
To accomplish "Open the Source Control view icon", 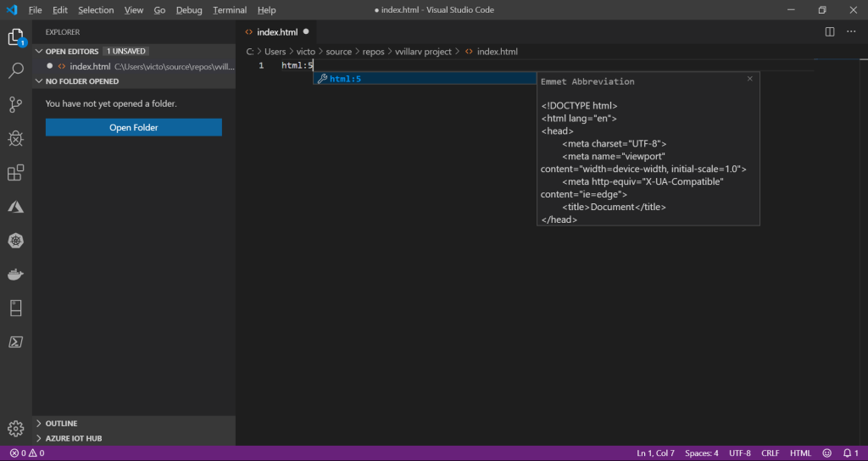I will (16, 104).
